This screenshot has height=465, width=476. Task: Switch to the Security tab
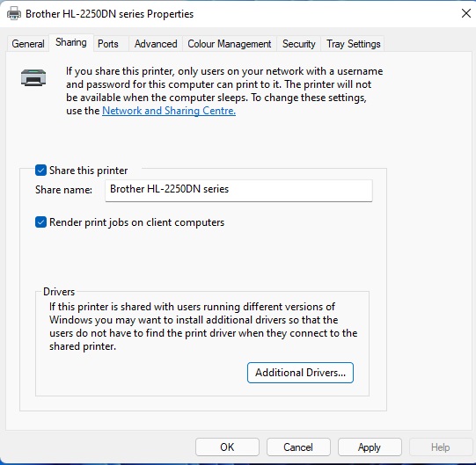point(299,44)
